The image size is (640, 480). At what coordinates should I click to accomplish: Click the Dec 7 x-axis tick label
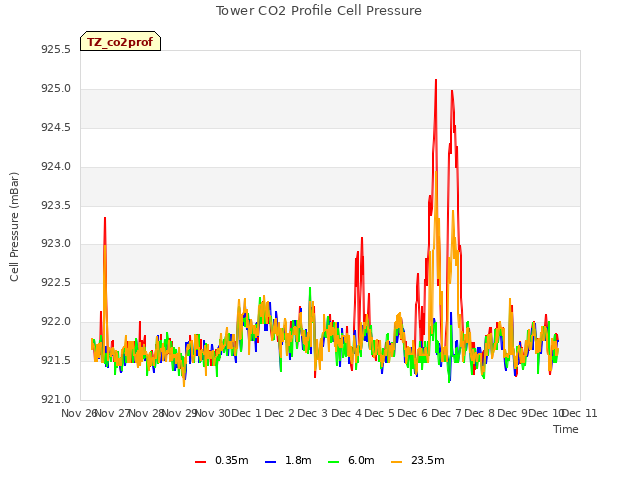tap(446, 413)
